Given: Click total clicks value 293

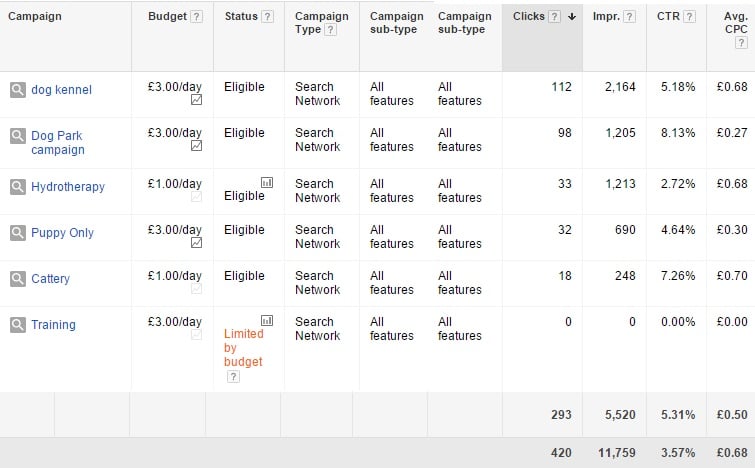Looking at the screenshot, I should pos(561,415).
